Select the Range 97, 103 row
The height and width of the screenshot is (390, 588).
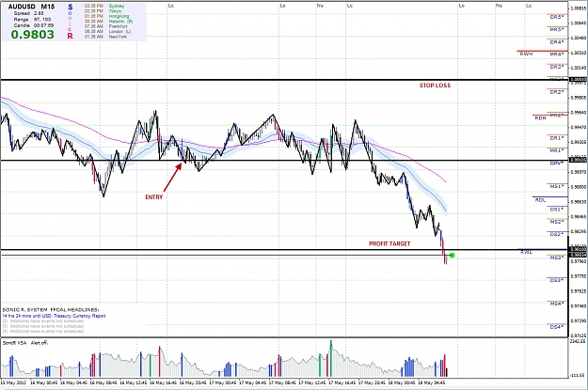point(32,19)
